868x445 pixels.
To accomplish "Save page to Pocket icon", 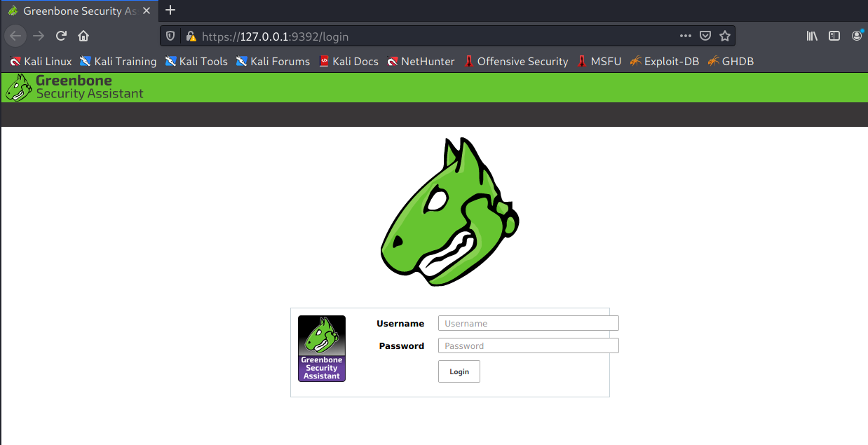I will coord(706,36).
